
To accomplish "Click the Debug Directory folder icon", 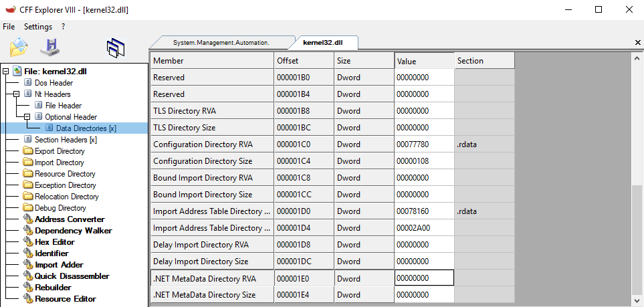I will (x=28, y=208).
